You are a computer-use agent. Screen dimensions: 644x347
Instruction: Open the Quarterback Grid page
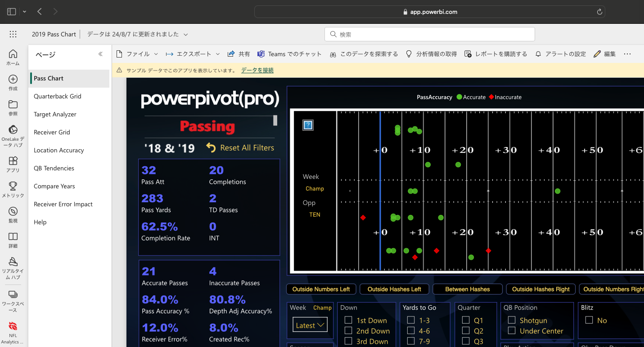[x=70, y=96]
